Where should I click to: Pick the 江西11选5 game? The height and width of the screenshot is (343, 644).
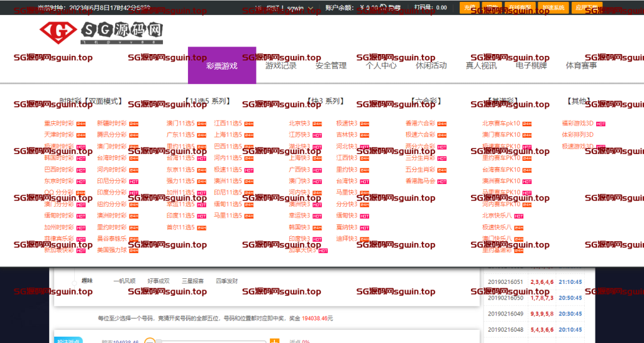(228, 123)
